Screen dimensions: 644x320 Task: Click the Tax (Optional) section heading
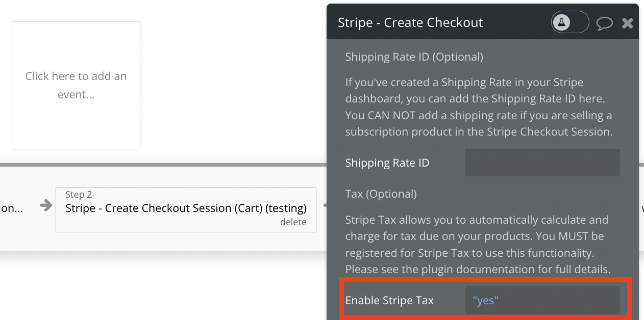(x=381, y=194)
